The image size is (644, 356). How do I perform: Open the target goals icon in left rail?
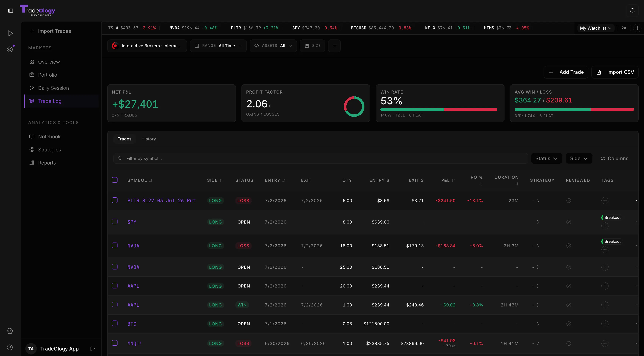pos(10,49)
